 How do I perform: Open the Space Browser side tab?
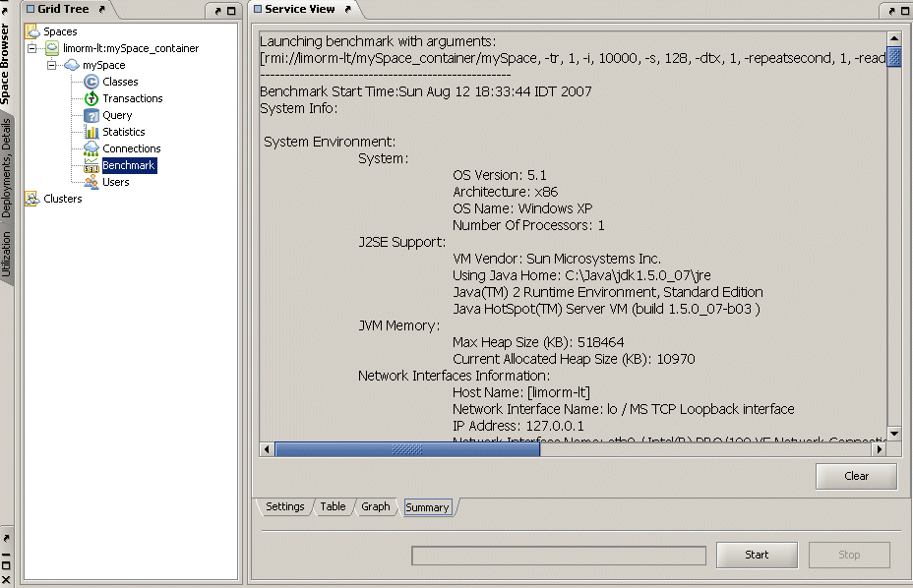5,64
